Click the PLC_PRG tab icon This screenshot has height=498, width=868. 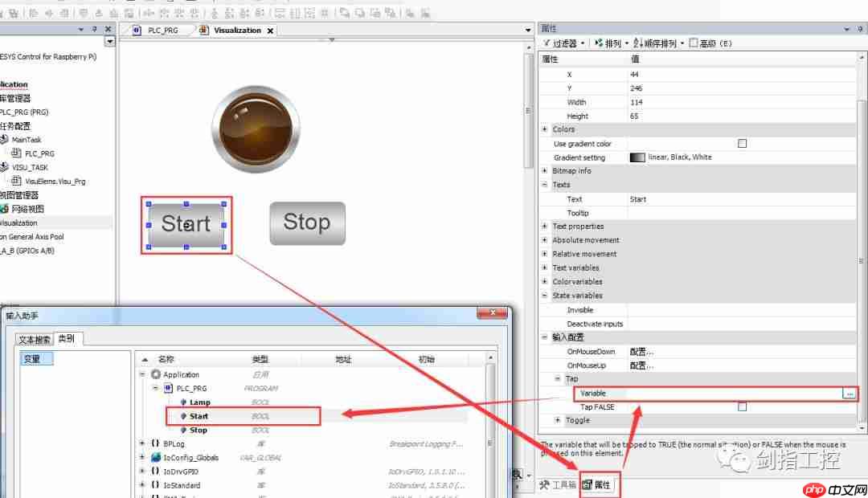point(137,31)
